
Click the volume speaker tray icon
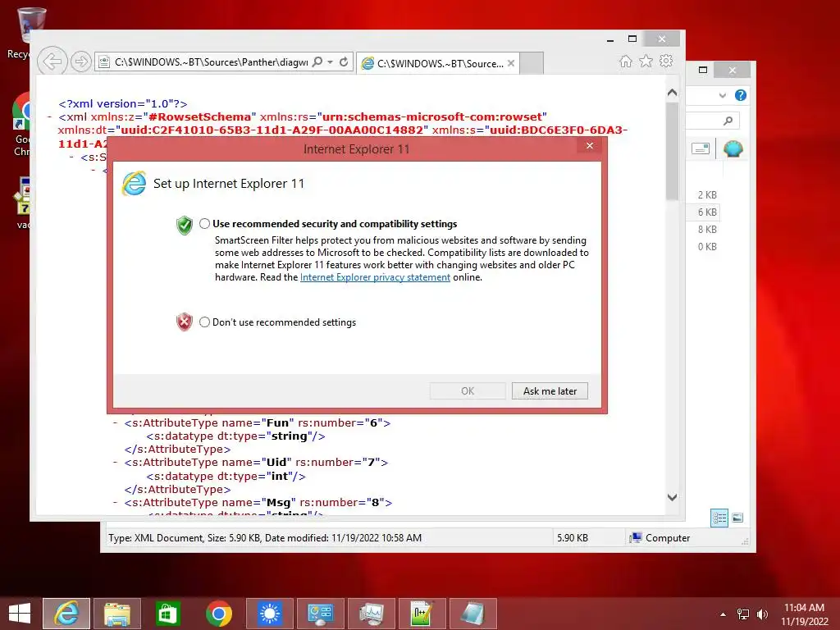762,614
